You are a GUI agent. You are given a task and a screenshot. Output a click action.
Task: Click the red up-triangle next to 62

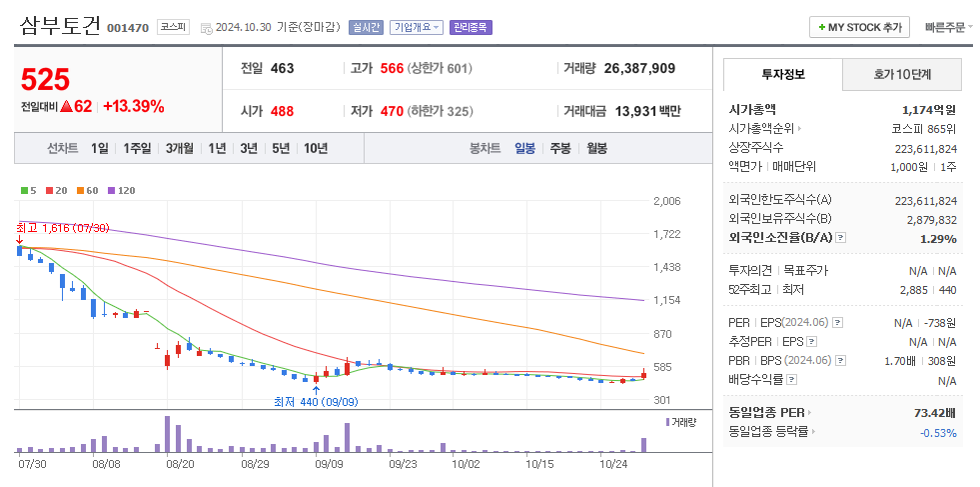click(66, 107)
